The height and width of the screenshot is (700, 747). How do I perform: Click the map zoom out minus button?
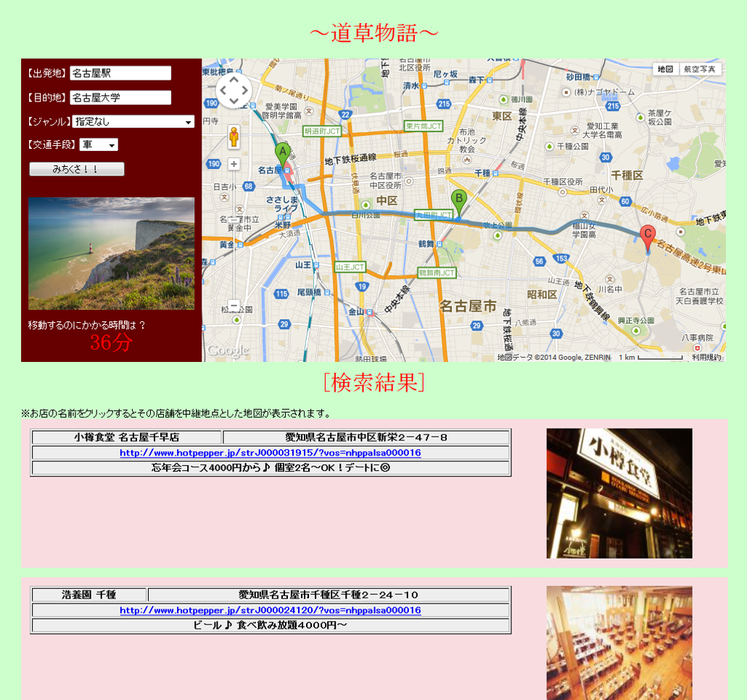[234, 305]
